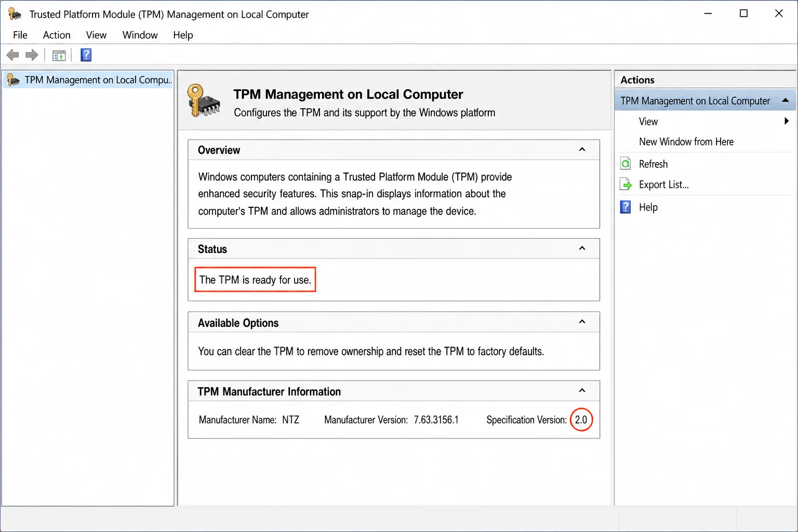Image resolution: width=798 pixels, height=532 pixels.
Task: Click the Back arrow toolbar icon
Action: tap(13, 55)
